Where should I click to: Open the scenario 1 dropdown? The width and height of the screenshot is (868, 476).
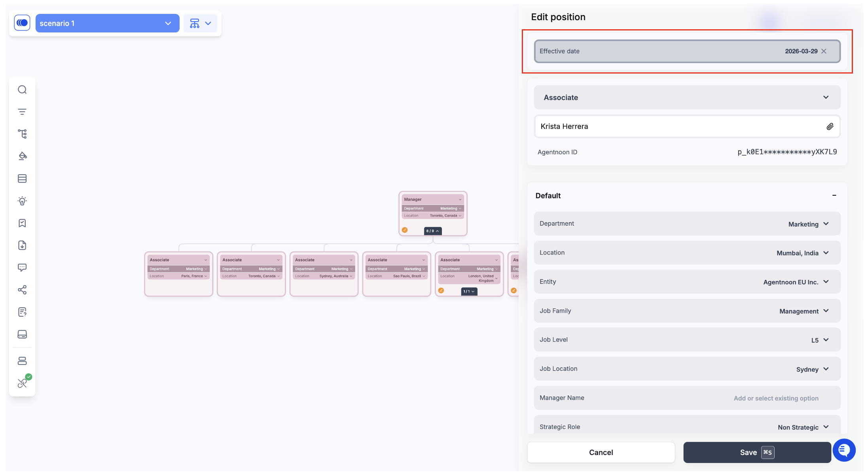click(x=107, y=23)
